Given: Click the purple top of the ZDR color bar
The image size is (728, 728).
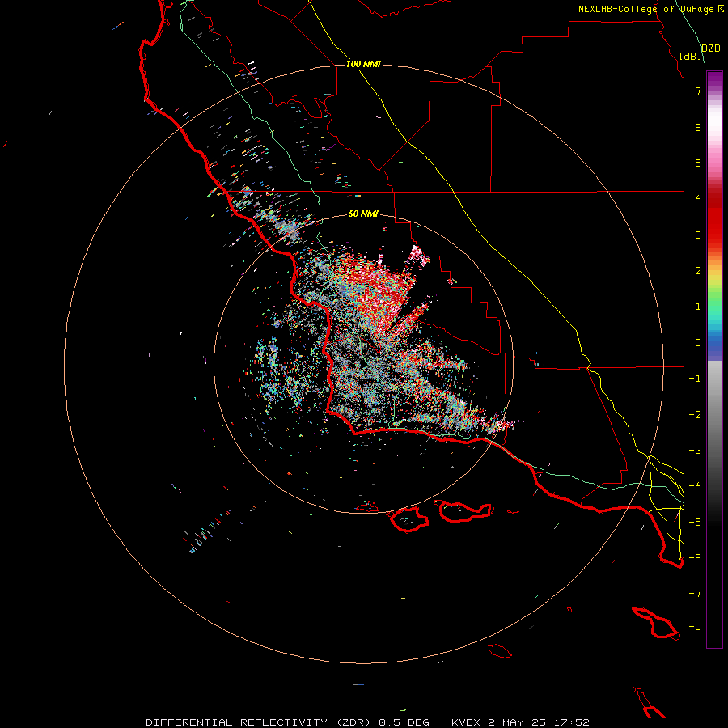Looking at the screenshot, I should [714, 79].
